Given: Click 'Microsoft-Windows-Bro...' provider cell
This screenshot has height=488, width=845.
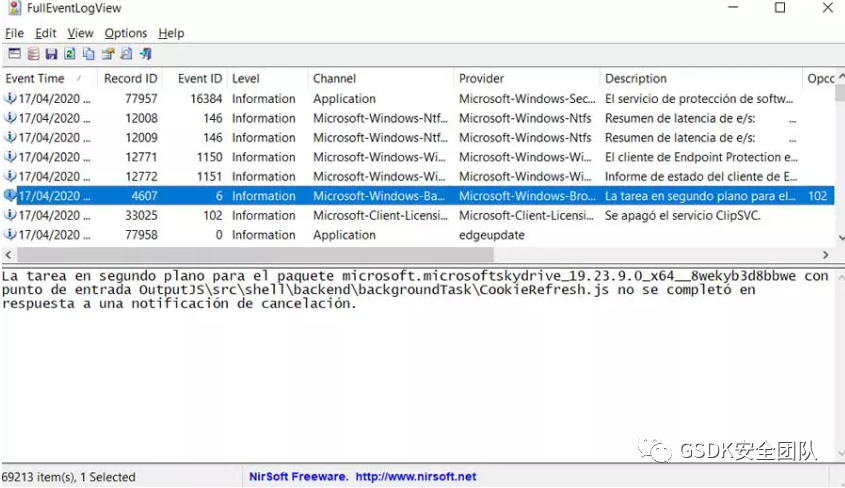Looking at the screenshot, I should [527, 196].
